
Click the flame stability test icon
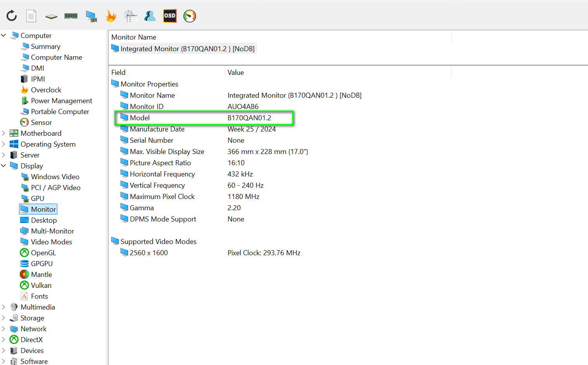tap(111, 16)
